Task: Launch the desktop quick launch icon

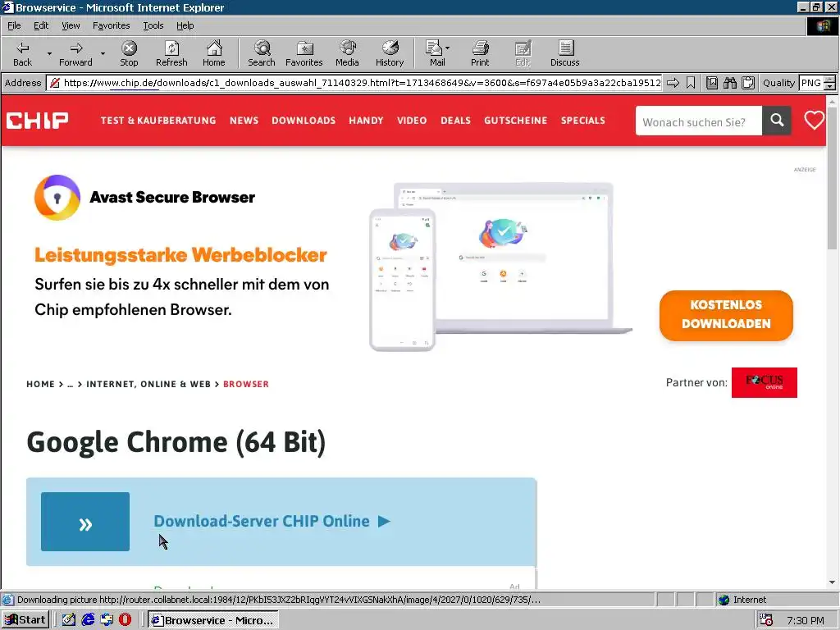Action: [68, 620]
